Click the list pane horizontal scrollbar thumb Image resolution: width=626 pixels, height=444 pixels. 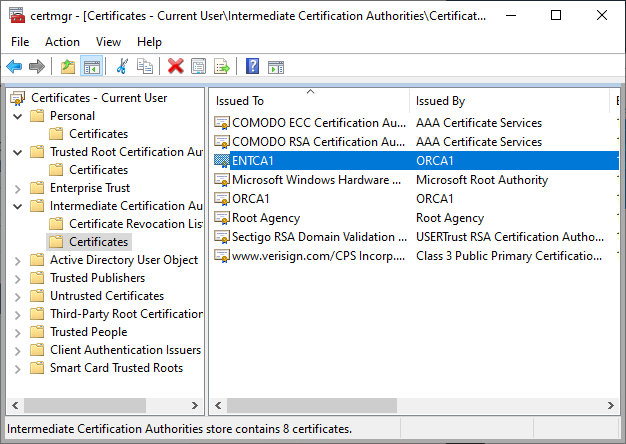click(312, 406)
